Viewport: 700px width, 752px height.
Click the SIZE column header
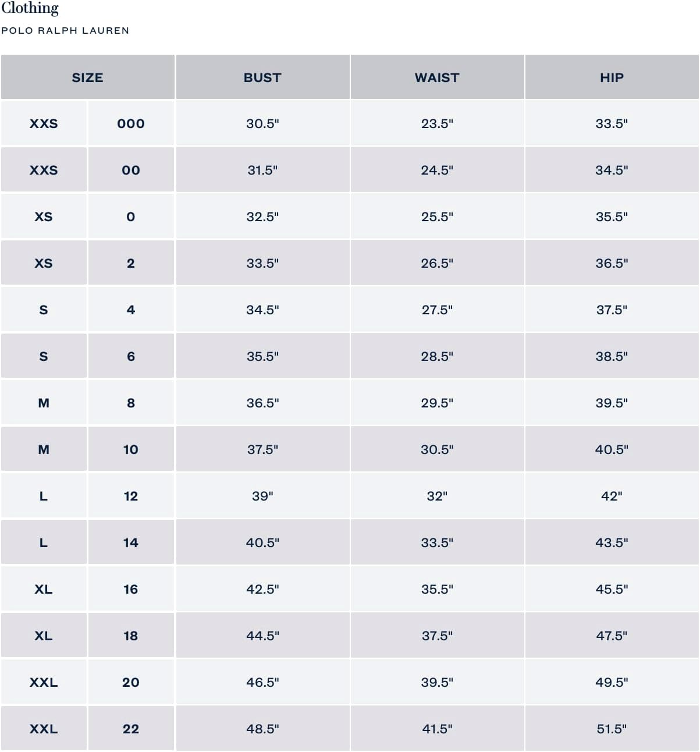(87, 77)
